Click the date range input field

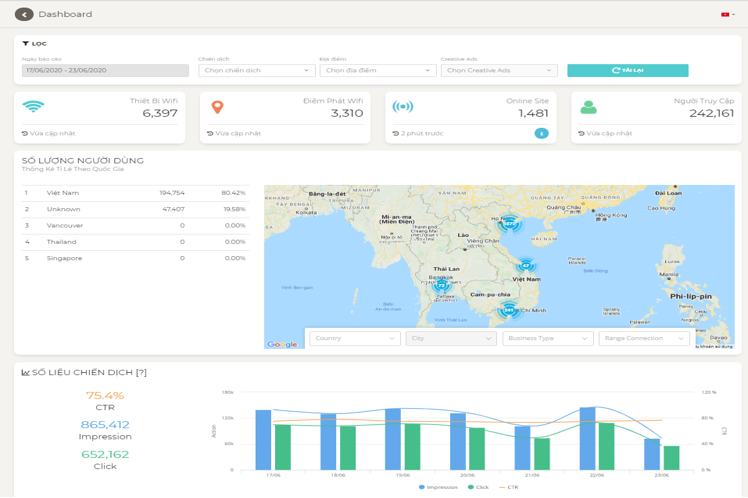[105, 71]
